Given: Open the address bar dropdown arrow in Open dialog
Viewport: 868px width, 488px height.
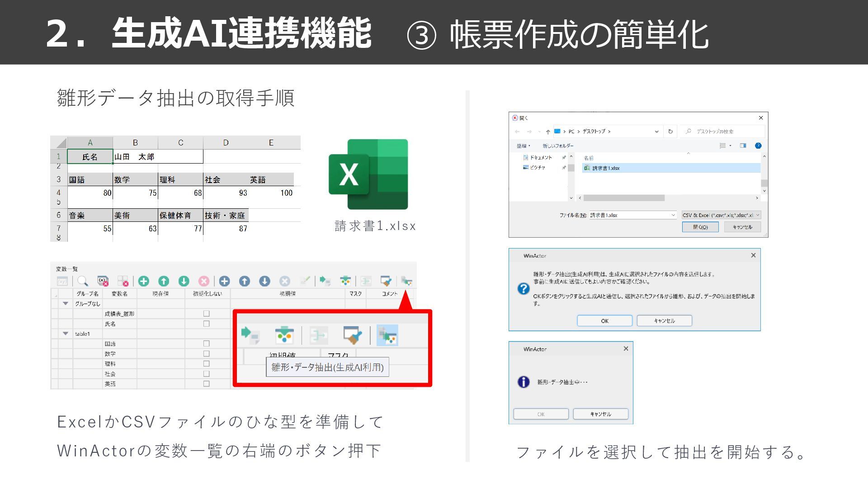Looking at the screenshot, I should tap(656, 131).
